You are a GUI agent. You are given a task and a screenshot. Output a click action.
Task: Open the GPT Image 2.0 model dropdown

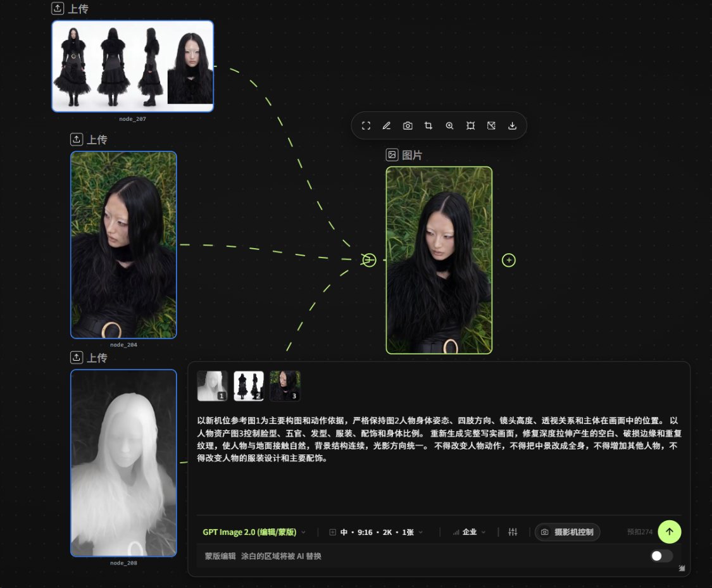[x=254, y=532]
